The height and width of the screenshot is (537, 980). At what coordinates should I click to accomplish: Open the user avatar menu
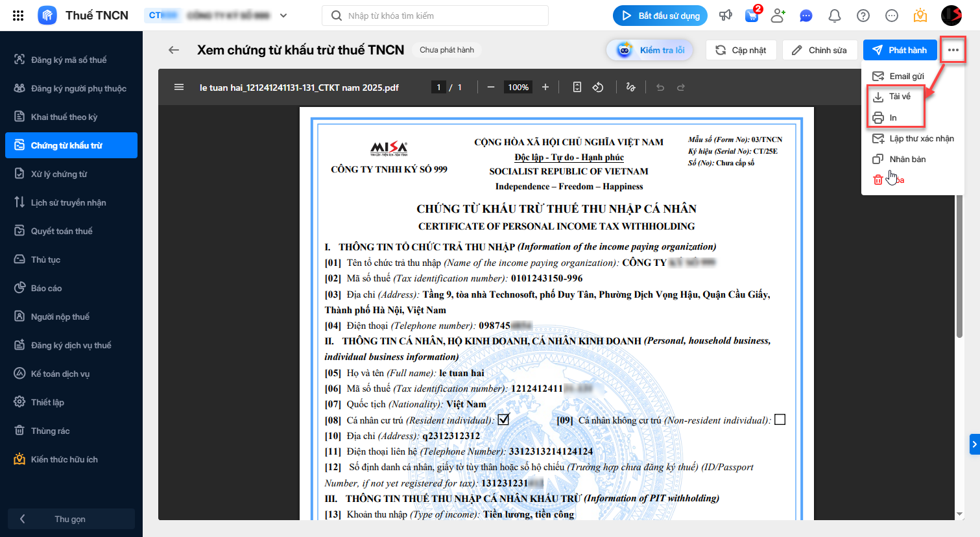[x=951, y=16]
